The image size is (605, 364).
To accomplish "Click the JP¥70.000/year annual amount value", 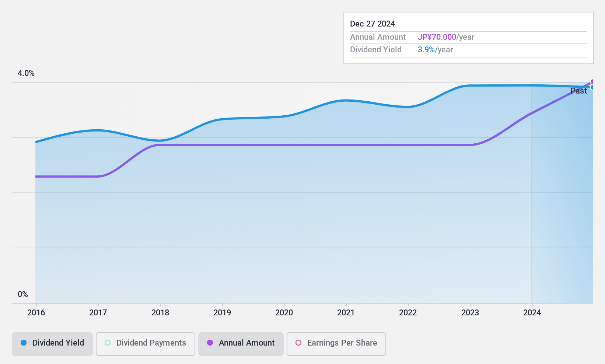I will coord(446,37).
